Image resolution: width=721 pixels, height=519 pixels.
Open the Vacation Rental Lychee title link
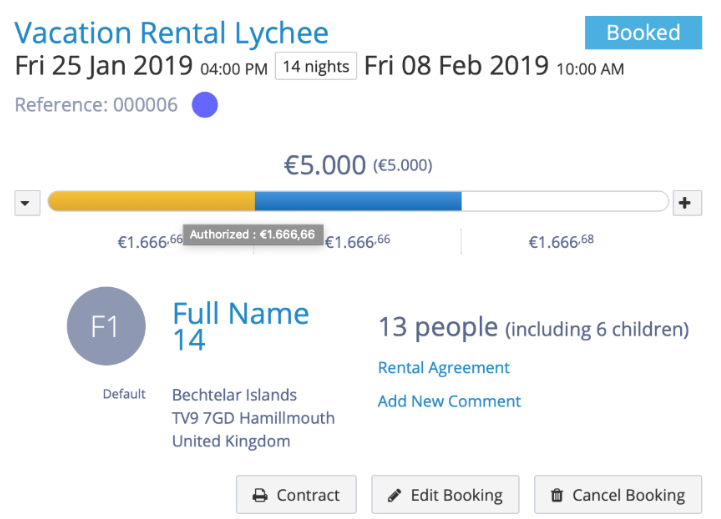coord(171,33)
